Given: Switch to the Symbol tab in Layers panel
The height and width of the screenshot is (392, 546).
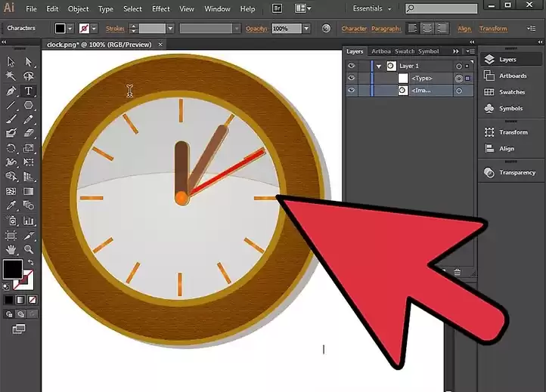Looking at the screenshot, I should [x=428, y=51].
